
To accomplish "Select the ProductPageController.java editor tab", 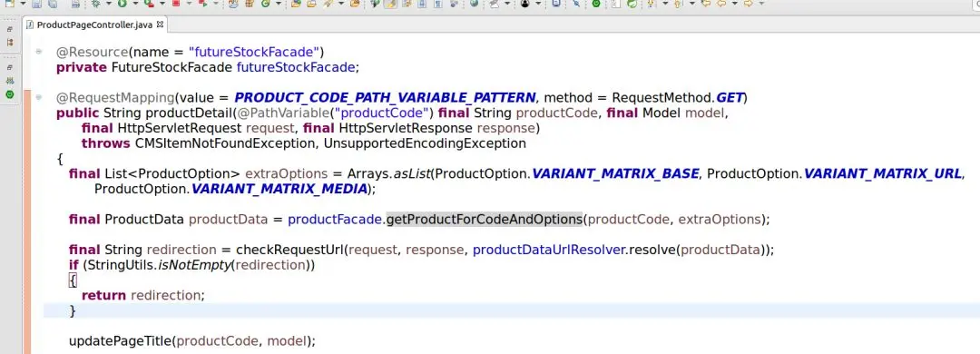I will [x=94, y=25].
